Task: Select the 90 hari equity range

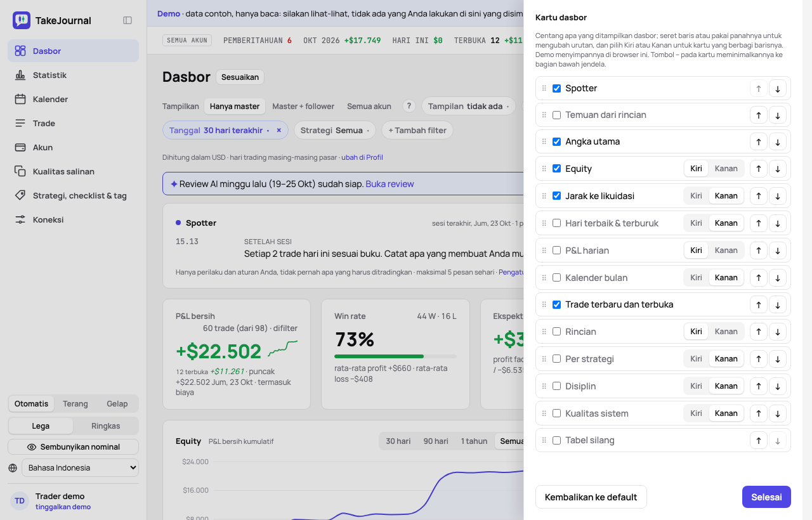Action: click(436, 441)
